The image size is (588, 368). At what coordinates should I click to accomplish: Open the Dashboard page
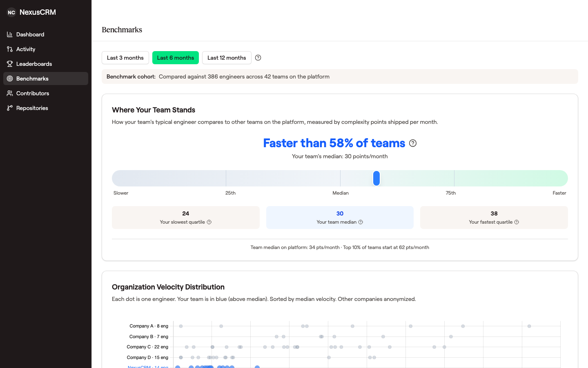coord(46,34)
